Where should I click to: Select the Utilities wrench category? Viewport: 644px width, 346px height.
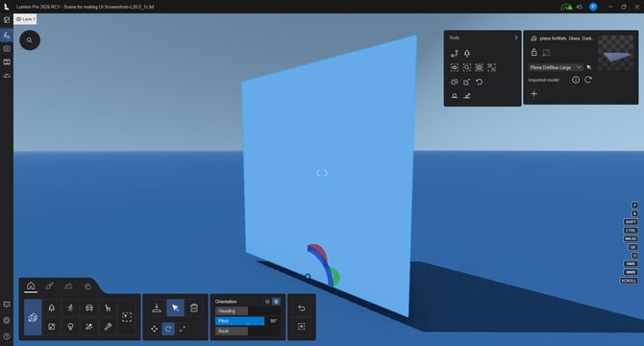(108, 327)
